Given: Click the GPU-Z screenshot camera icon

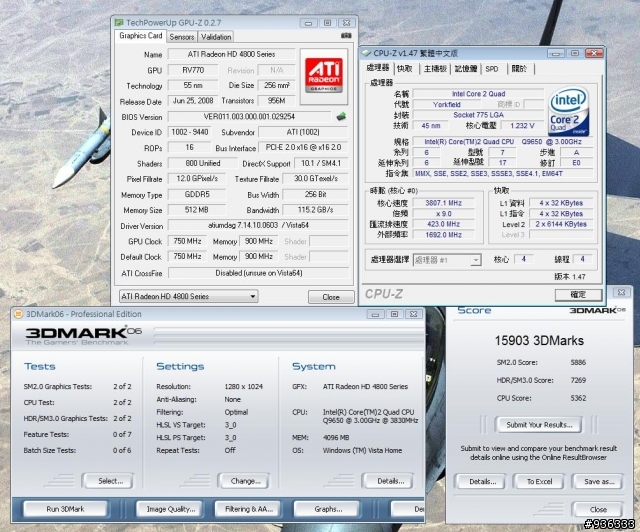Looking at the screenshot, I should (x=346, y=36).
